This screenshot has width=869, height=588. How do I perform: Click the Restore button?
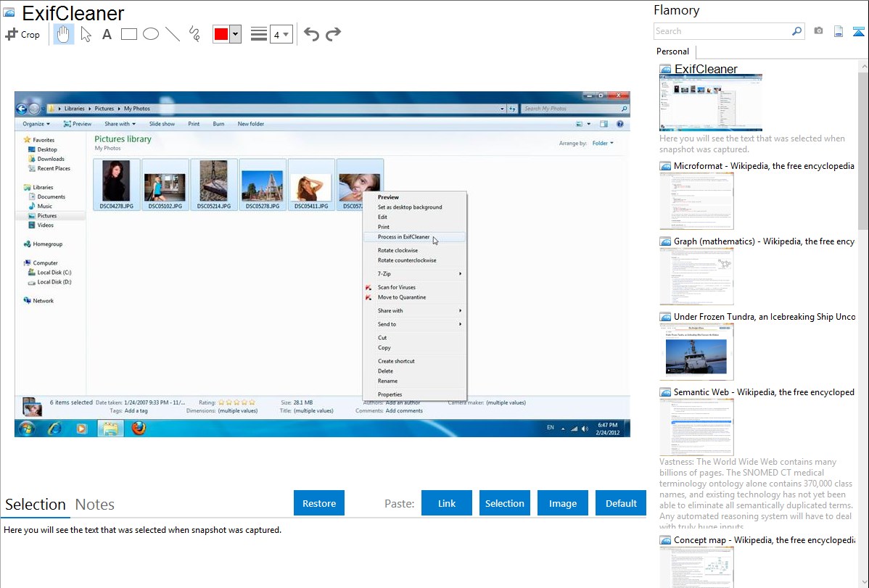pyautogui.click(x=319, y=503)
